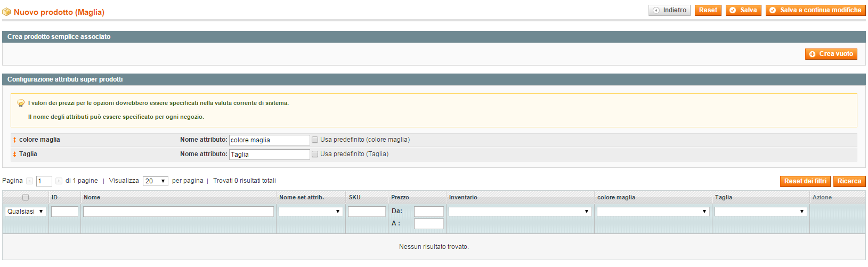Viewport: 868px width, 267px height.
Task: Click the previous page arrow icon
Action: click(x=30, y=181)
